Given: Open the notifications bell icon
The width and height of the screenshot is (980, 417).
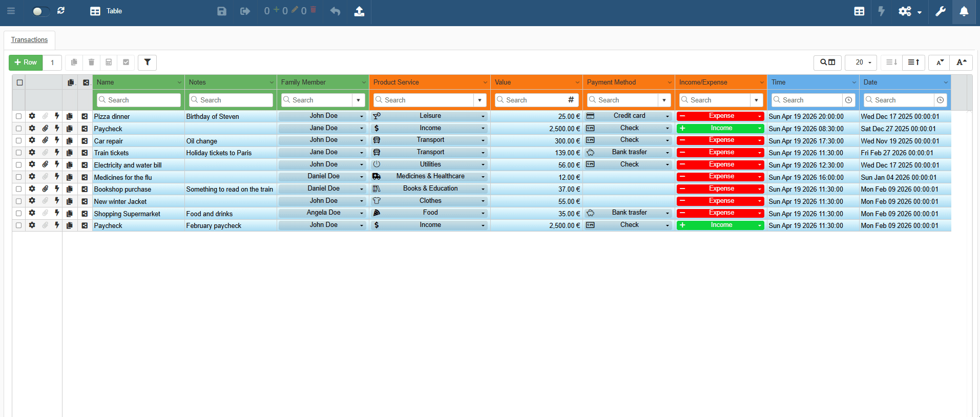Looking at the screenshot, I should point(964,11).
